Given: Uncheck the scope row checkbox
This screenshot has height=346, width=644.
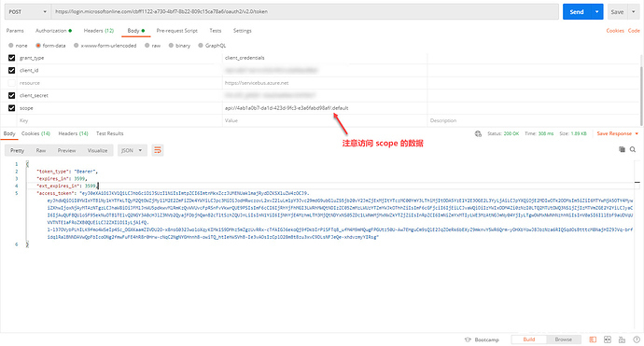Looking at the screenshot, I should coord(11,108).
